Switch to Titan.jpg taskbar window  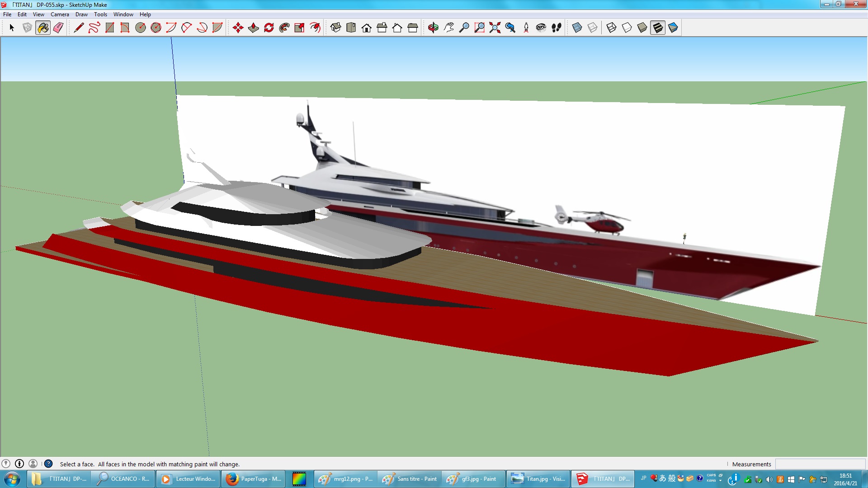pos(538,479)
